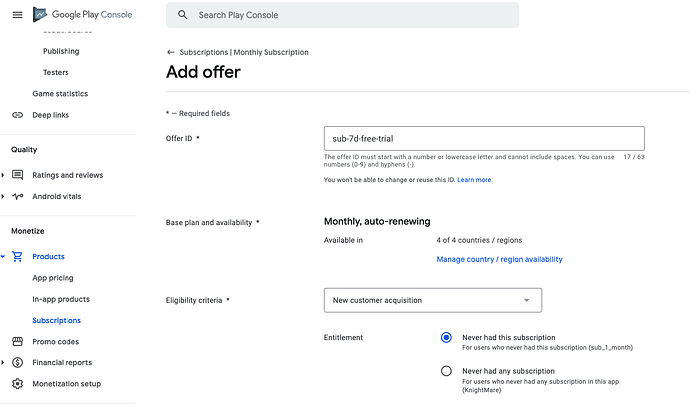Click the Products shopping cart icon
This screenshot has height=412, width=690.
17,256
